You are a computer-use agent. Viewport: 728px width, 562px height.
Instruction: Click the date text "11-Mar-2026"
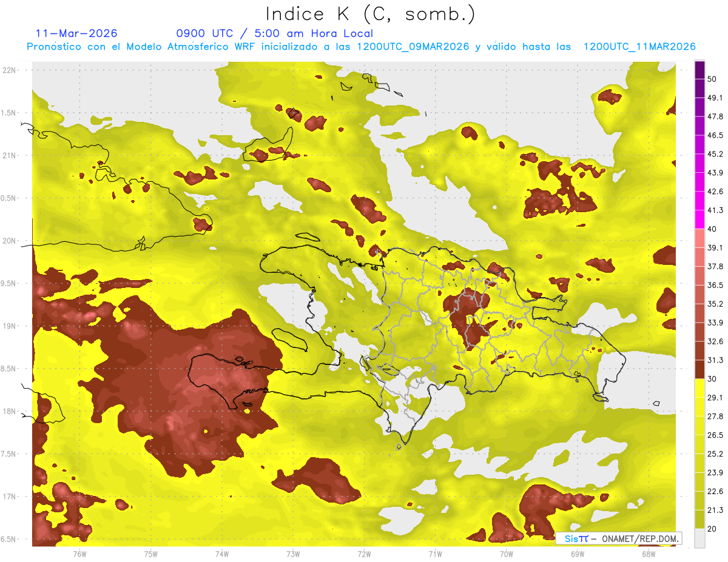[76, 33]
